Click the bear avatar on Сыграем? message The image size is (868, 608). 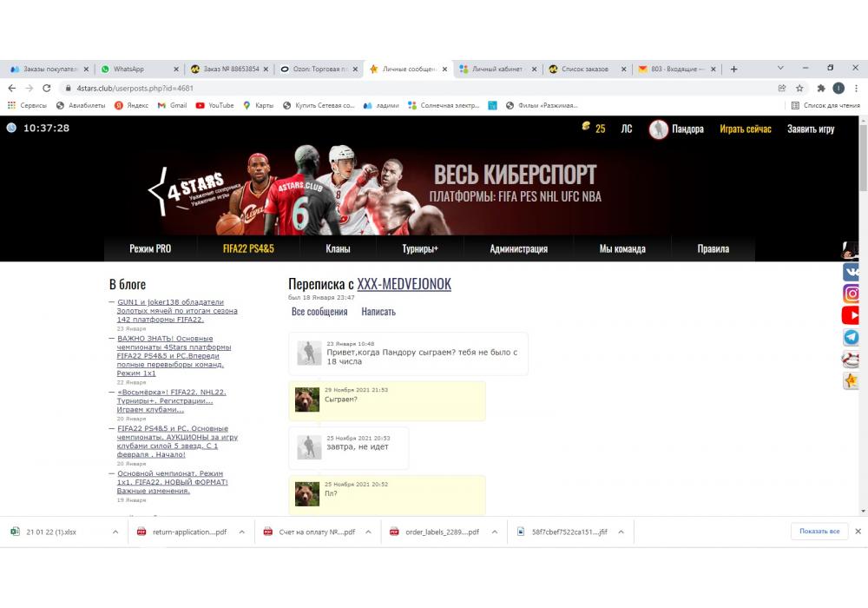pos(307,400)
